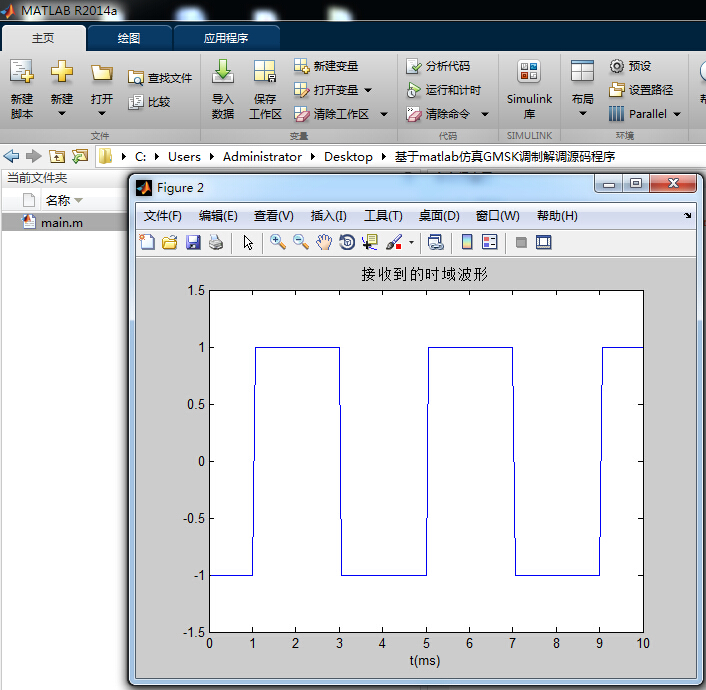Click the yellow plus New (新建) icon
Image resolution: width=706 pixels, height=690 pixels.
pos(62,72)
